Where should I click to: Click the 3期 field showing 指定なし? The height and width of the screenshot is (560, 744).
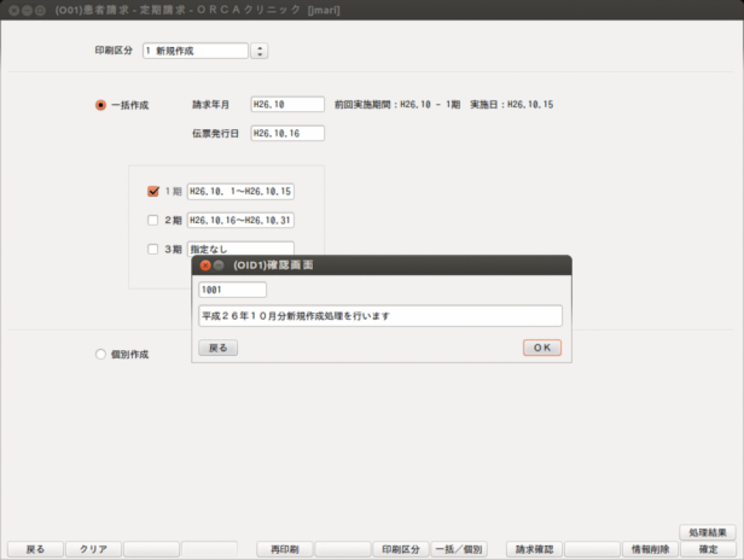pyautogui.click(x=240, y=249)
